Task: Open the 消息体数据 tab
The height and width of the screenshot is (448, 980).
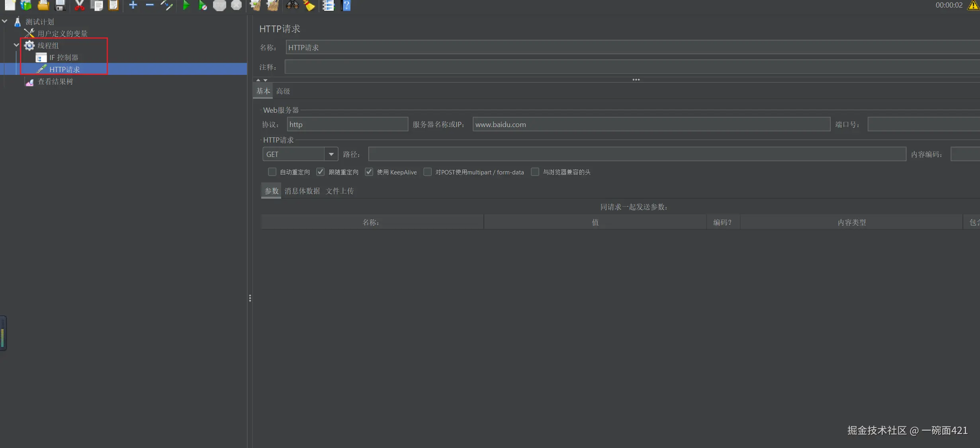Action: click(x=302, y=191)
